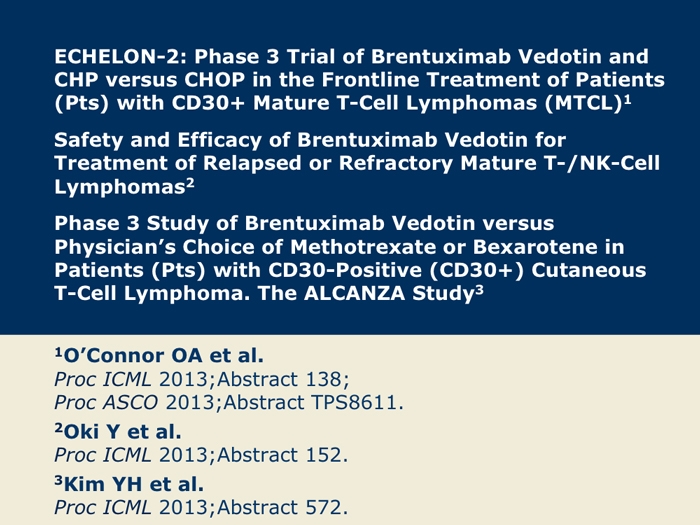
Task: Click the O'Connor OA et al. author
Action: 159,356
